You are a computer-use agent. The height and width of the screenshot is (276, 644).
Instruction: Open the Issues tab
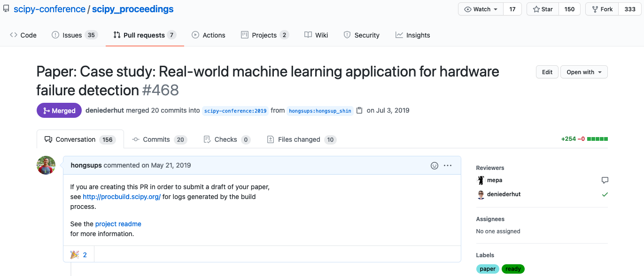click(x=75, y=35)
